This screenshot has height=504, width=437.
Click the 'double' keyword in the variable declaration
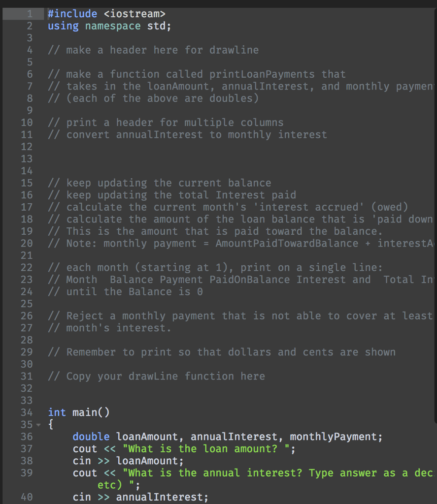[91, 437]
